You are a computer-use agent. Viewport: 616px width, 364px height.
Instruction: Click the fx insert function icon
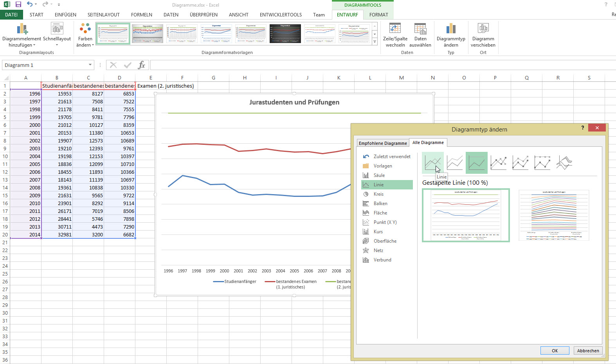pyautogui.click(x=141, y=65)
